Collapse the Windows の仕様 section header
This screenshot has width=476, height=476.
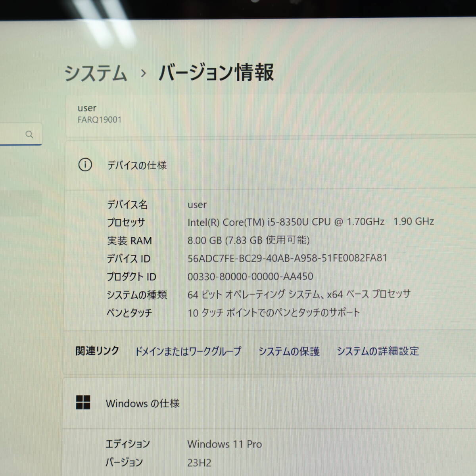click(x=270, y=403)
